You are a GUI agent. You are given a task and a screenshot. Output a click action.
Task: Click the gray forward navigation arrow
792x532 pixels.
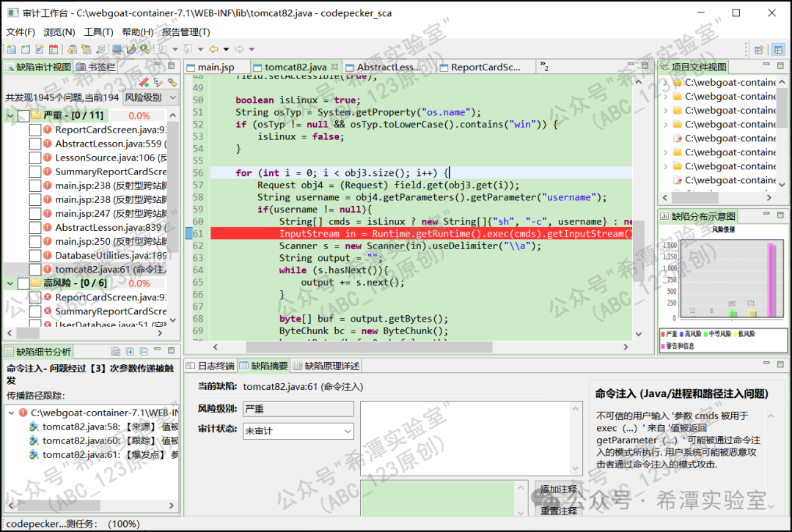click(x=239, y=50)
